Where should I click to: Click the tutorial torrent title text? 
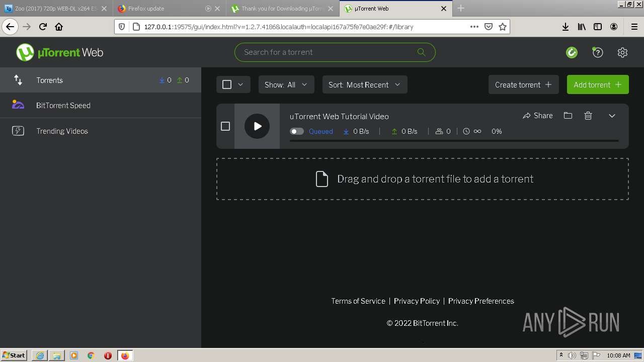coord(339,116)
